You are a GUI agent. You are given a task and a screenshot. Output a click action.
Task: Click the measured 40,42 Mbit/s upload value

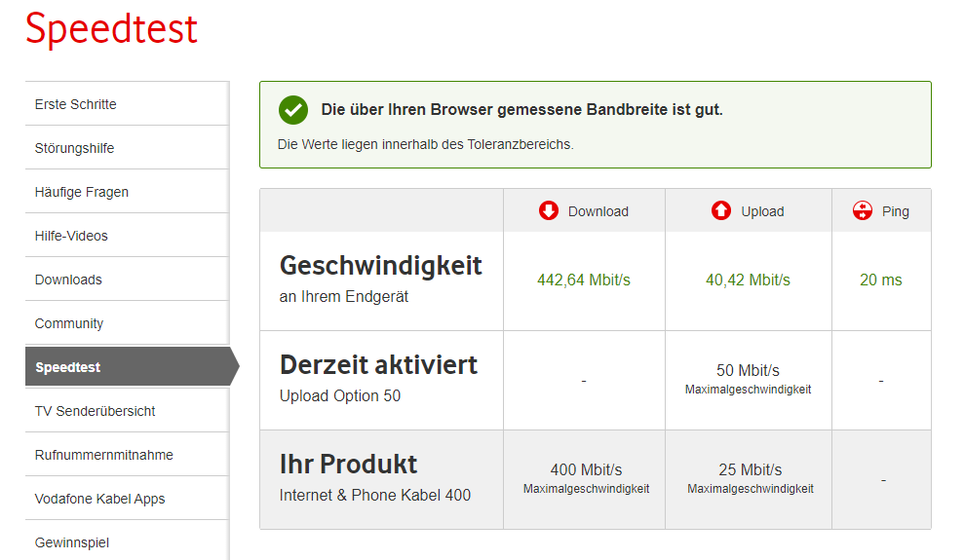click(748, 280)
